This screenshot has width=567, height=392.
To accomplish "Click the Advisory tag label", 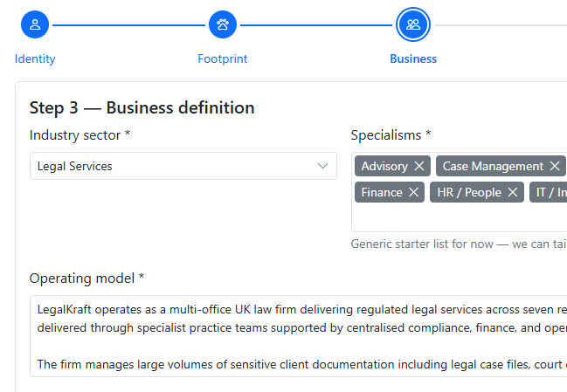I will (x=384, y=166).
